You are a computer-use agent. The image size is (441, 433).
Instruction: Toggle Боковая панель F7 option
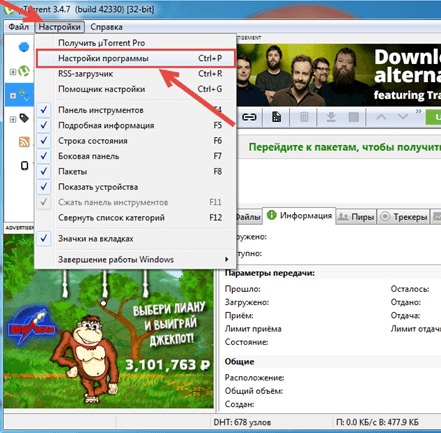click(x=135, y=156)
